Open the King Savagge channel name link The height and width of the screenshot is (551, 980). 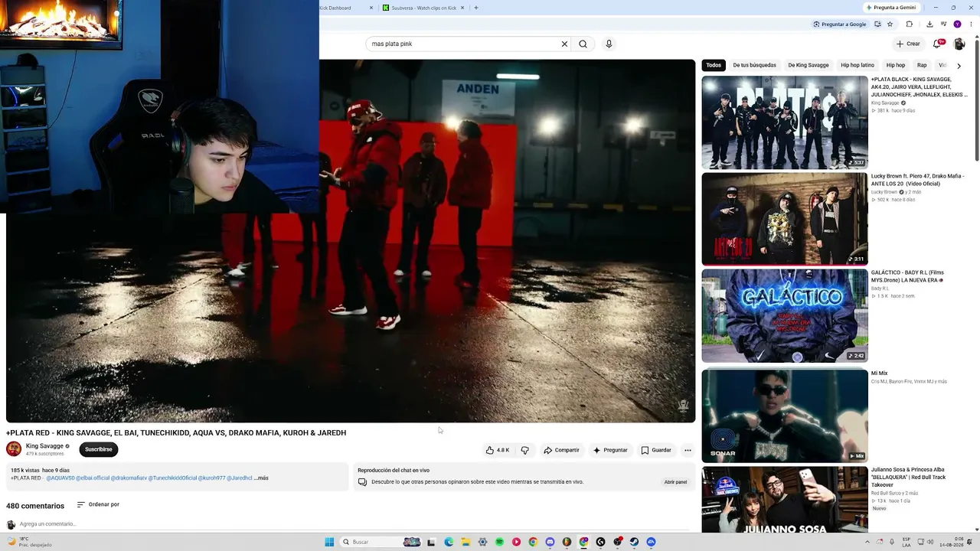click(x=44, y=446)
